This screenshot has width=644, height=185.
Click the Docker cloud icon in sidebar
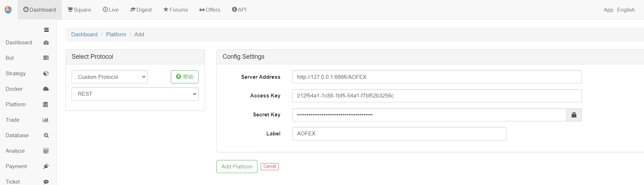[46, 89]
